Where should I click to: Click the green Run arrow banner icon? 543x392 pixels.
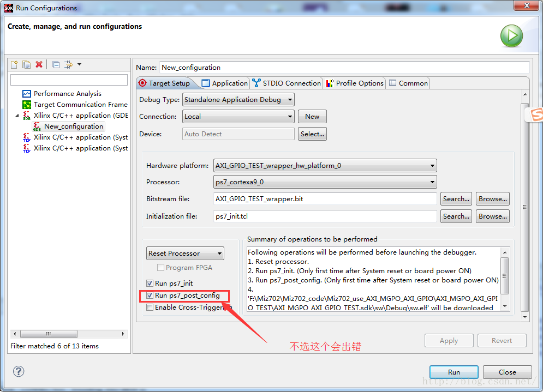pos(511,36)
